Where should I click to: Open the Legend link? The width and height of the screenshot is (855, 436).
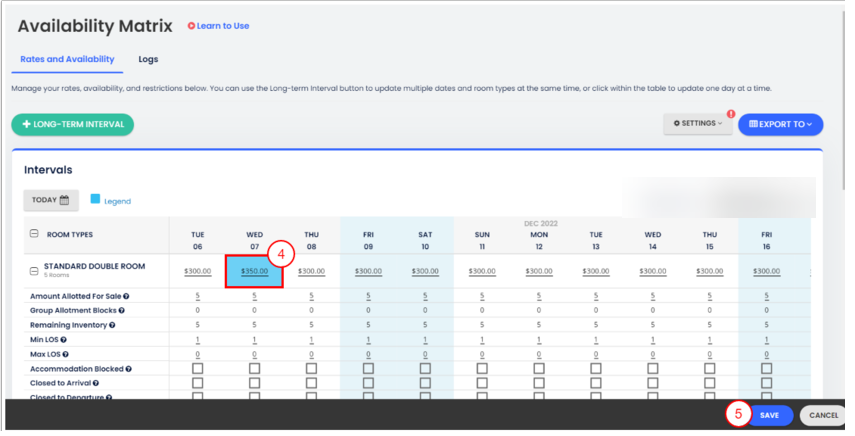[x=117, y=201]
